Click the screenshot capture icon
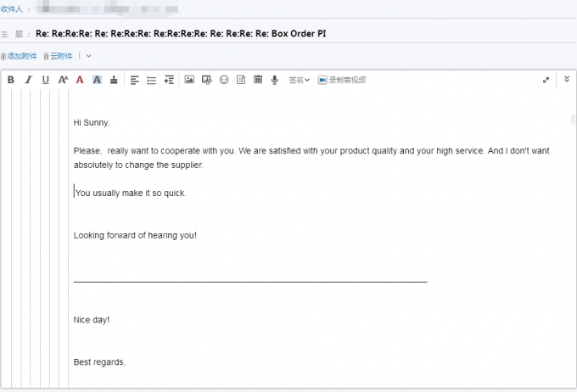This screenshot has width=577, height=392. click(x=207, y=80)
